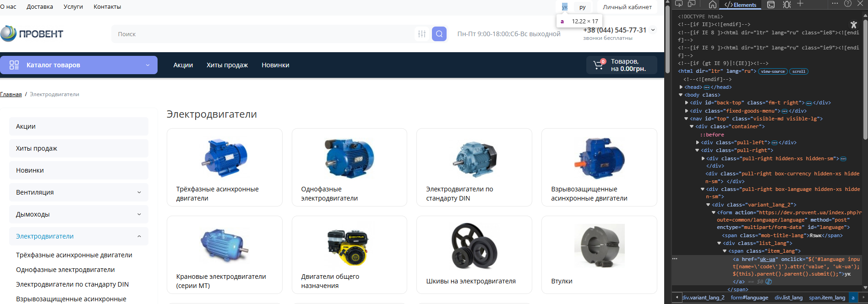Open the Акции top navigation item
The height and width of the screenshot is (304, 868).
point(183,65)
